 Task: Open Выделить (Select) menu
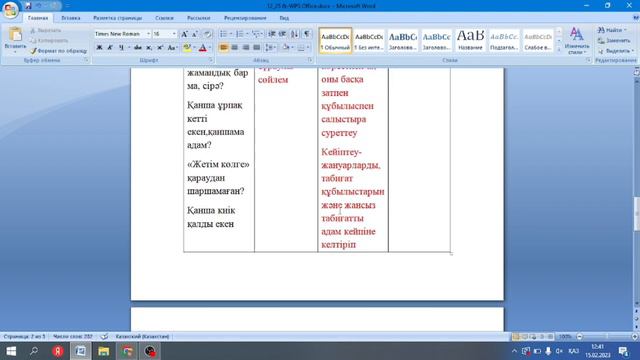coord(616,51)
